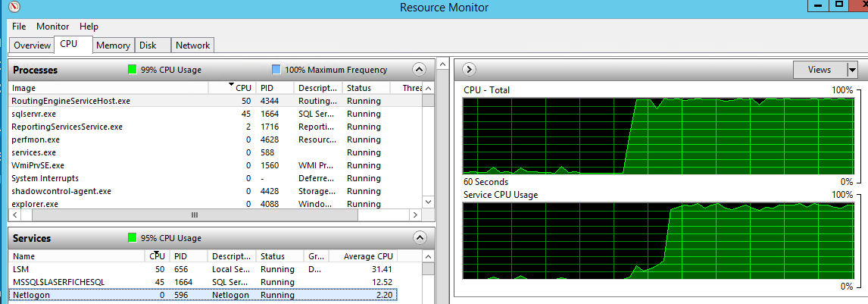This screenshot has width=868, height=304.
Task: Click Service CPU Usage graph
Action: (658, 241)
